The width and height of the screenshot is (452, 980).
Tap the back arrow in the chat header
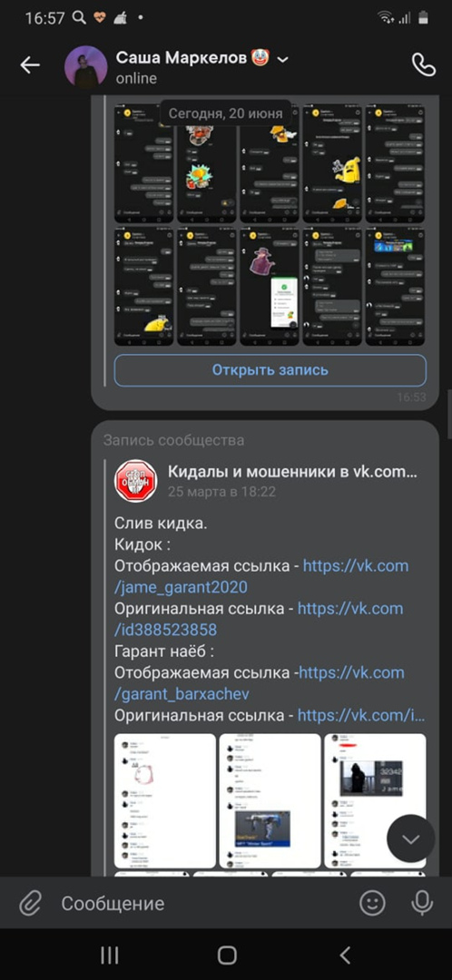(x=30, y=65)
